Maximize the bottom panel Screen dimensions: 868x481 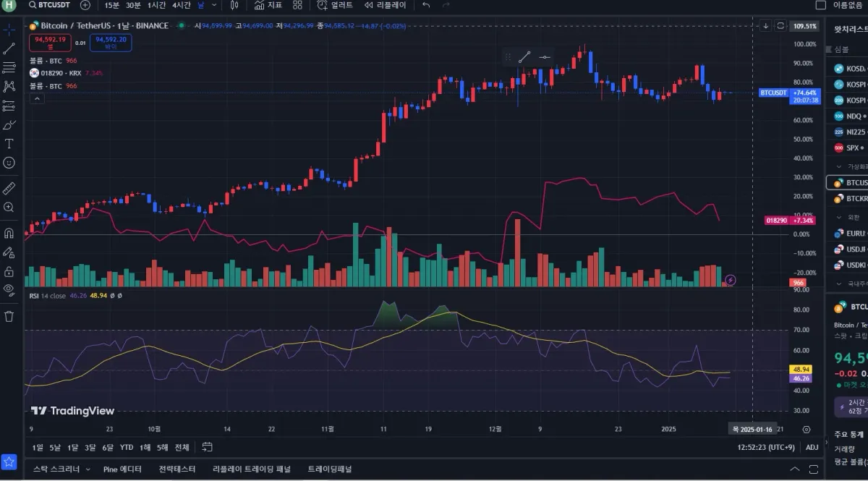(x=813, y=469)
